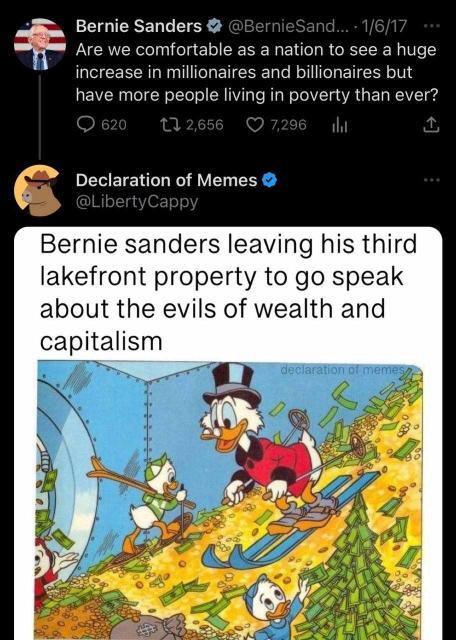Select the meme caption about lakefront property
Screen dimensions: 456x640
pyautogui.click(x=229, y=292)
